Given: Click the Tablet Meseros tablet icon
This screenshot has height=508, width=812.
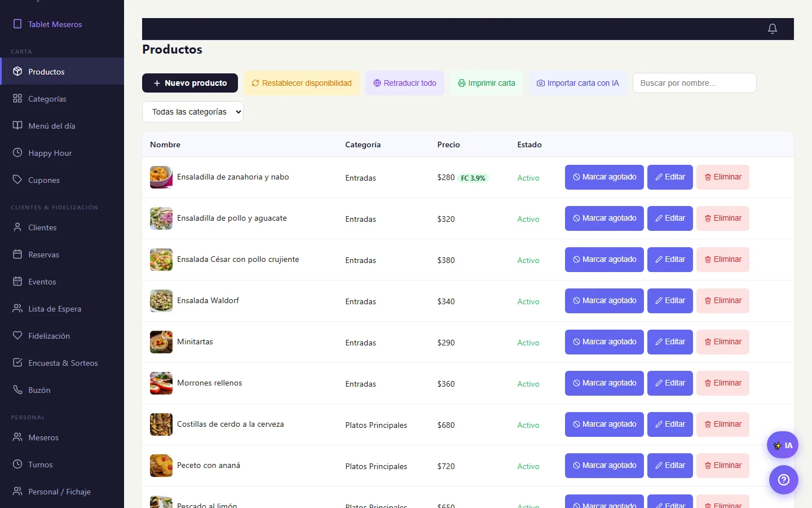Looking at the screenshot, I should click(x=17, y=24).
